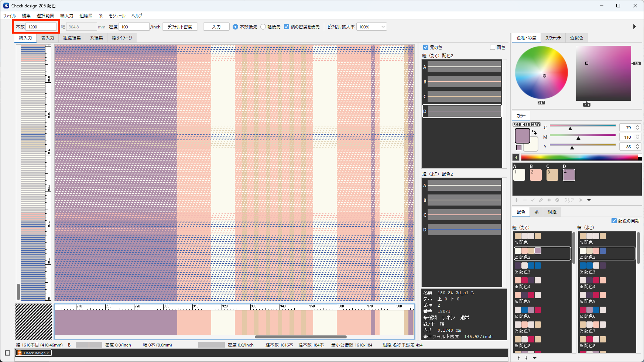This screenshot has height=362, width=644.
Task: Click the move-up arrow below 配色 list
Action: [519, 358]
